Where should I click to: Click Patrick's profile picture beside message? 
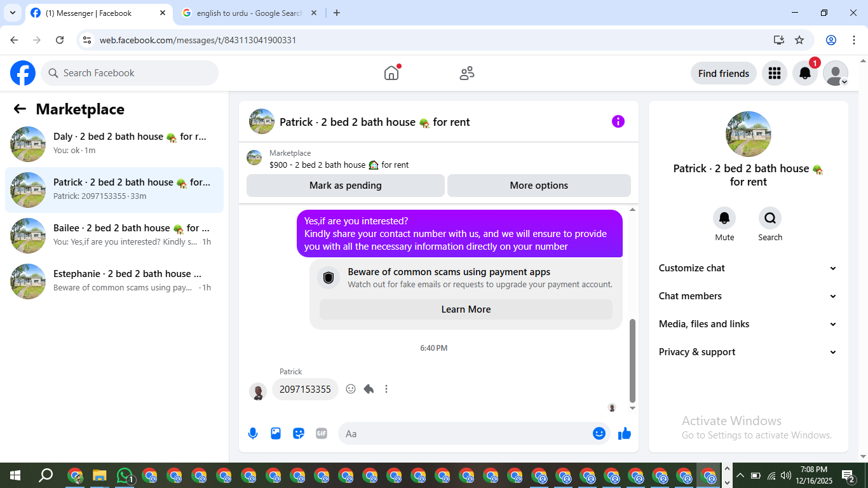coord(258,391)
